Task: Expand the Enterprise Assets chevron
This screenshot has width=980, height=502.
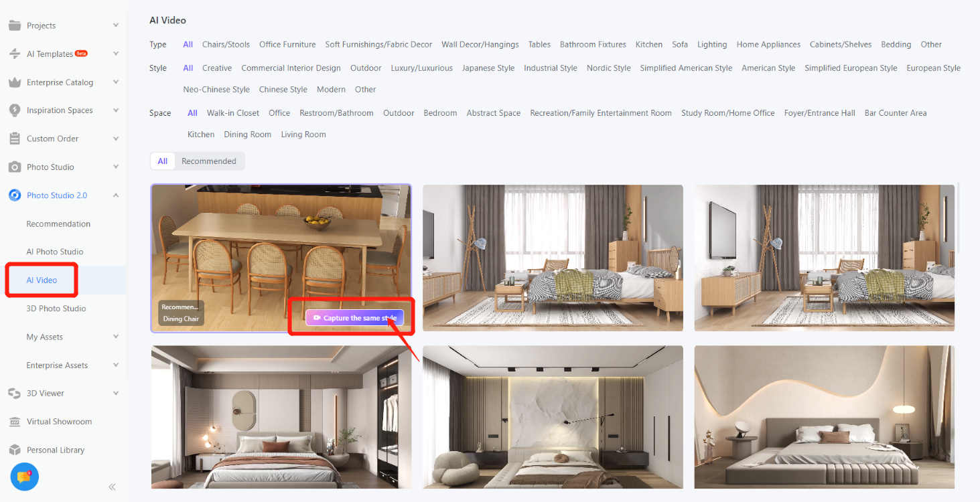Action: [116, 365]
